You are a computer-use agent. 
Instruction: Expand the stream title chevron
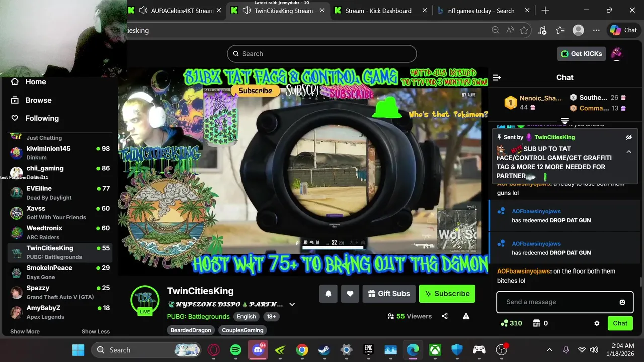[x=292, y=304]
